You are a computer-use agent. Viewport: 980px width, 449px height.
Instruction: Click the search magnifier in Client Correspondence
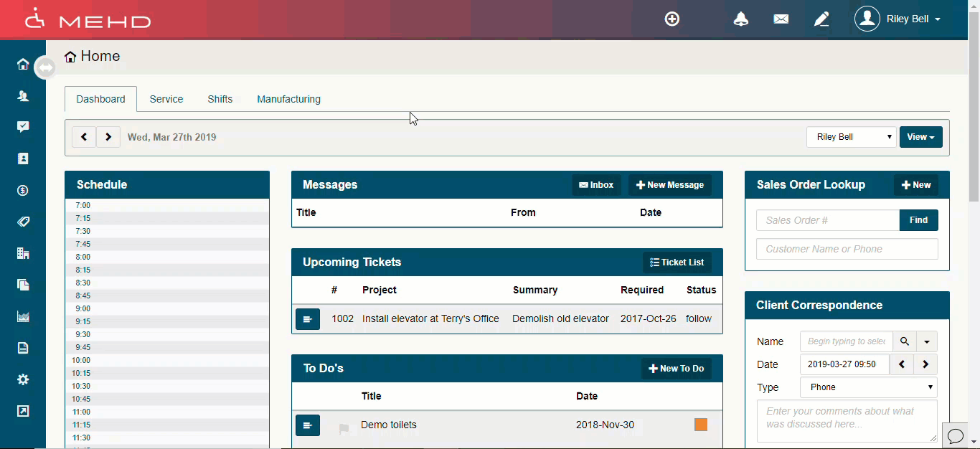[905, 341]
